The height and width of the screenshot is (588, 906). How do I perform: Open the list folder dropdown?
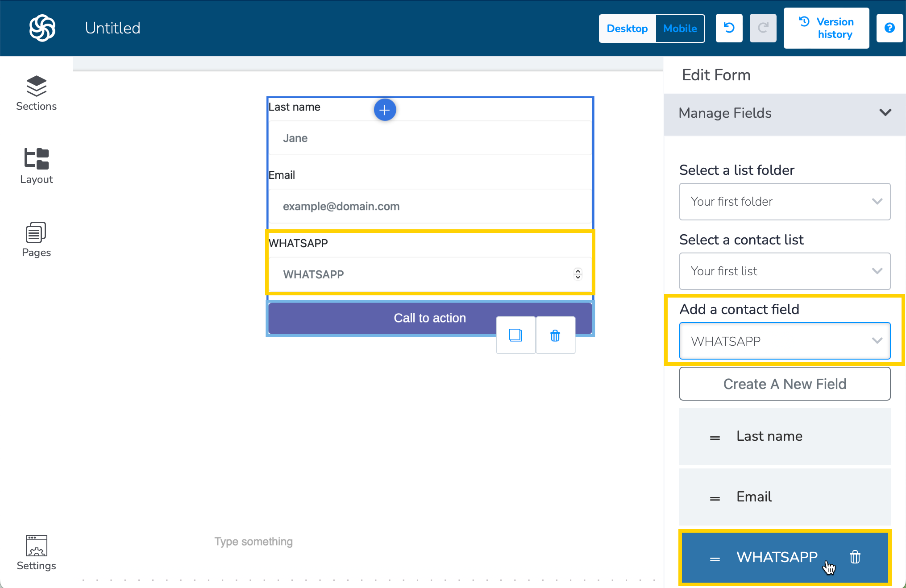click(x=785, y=202)
